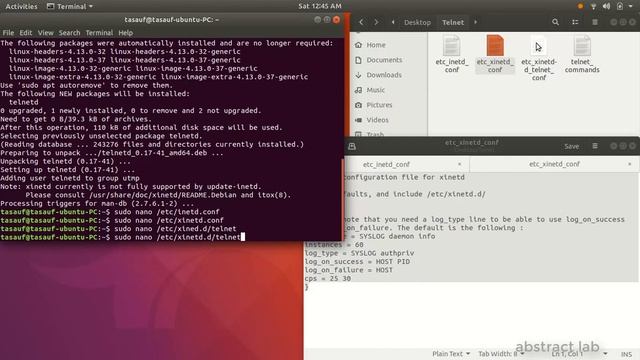Screen dimensions: 640x360
Task: Switch to the etc_inetd_conf editor tab
Action: (x=386, y=164)
